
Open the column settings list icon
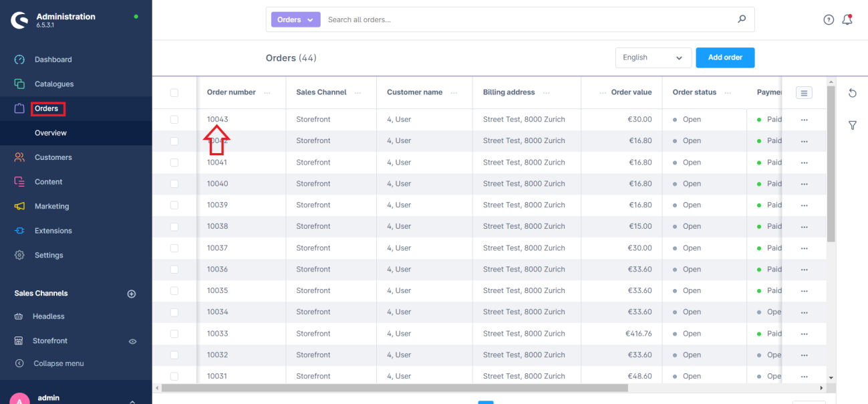point(804,93)
